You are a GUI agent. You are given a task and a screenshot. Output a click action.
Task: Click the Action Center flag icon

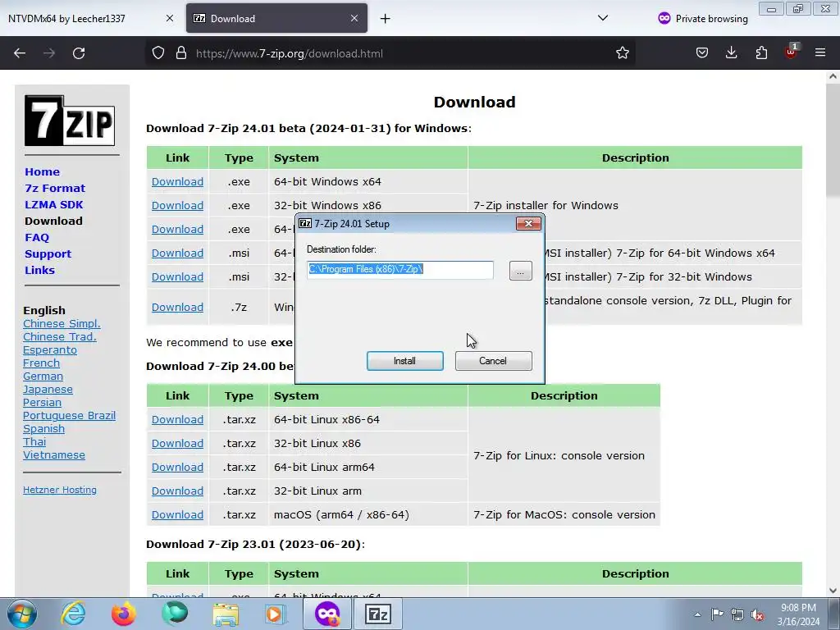point(717,614)
